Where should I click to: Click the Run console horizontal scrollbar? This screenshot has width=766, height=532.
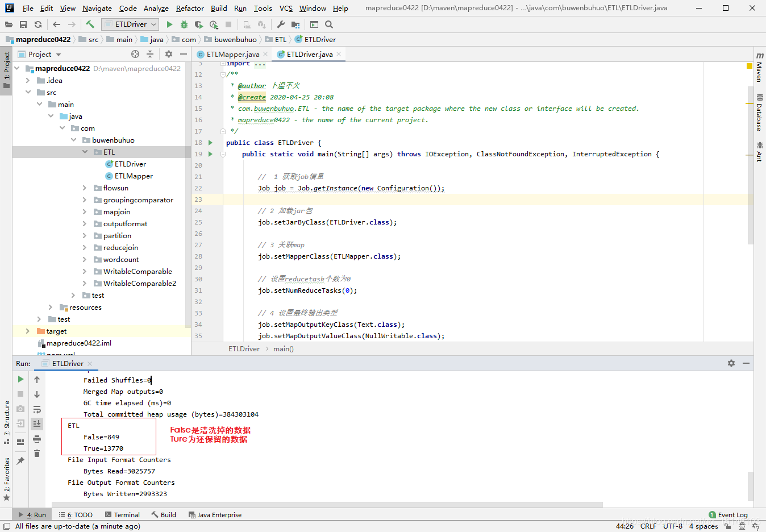(x=327, y=504)
